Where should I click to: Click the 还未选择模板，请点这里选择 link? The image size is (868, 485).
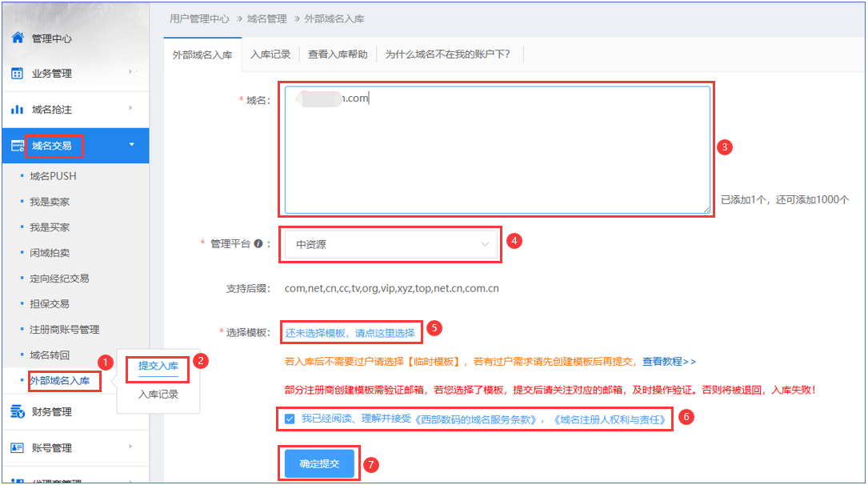(350, 332)
